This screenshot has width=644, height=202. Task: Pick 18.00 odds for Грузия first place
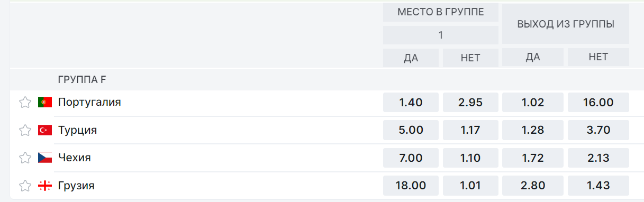pos(411,186)
